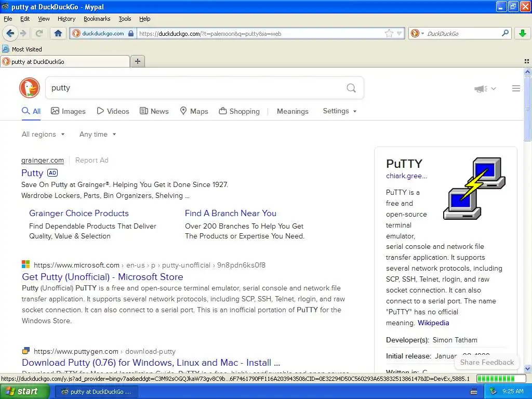Click the duckduckgo.com site identity button

(103, 34)
